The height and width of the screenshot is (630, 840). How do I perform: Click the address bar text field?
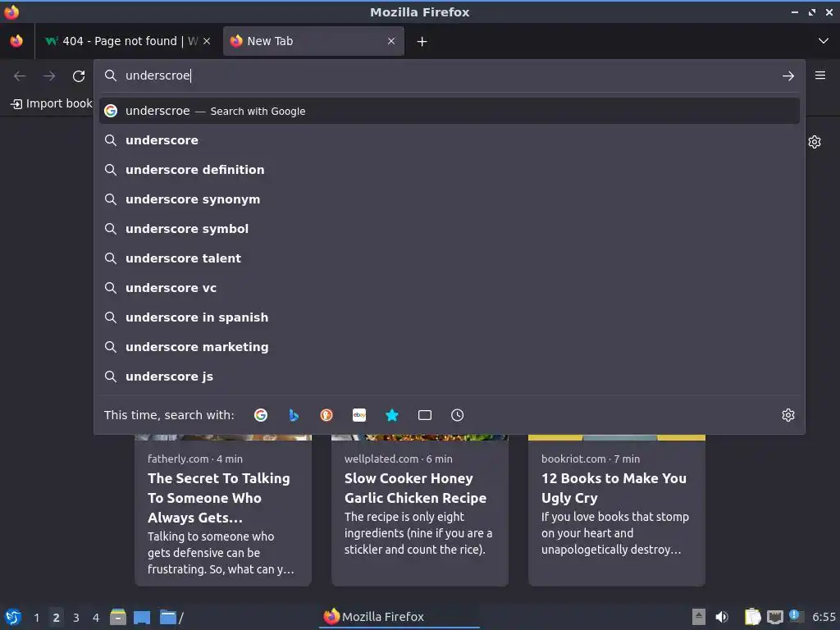point(449,75)
